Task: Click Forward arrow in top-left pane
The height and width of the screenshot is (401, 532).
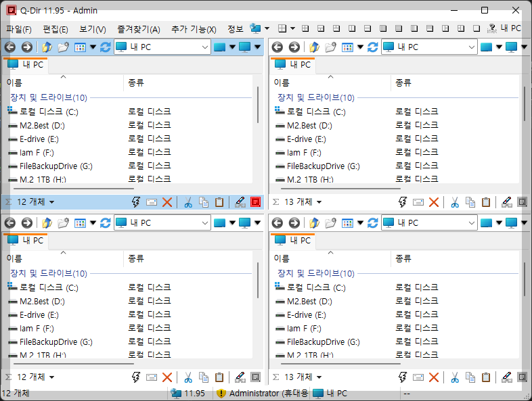Action: [x=27, y=47]
